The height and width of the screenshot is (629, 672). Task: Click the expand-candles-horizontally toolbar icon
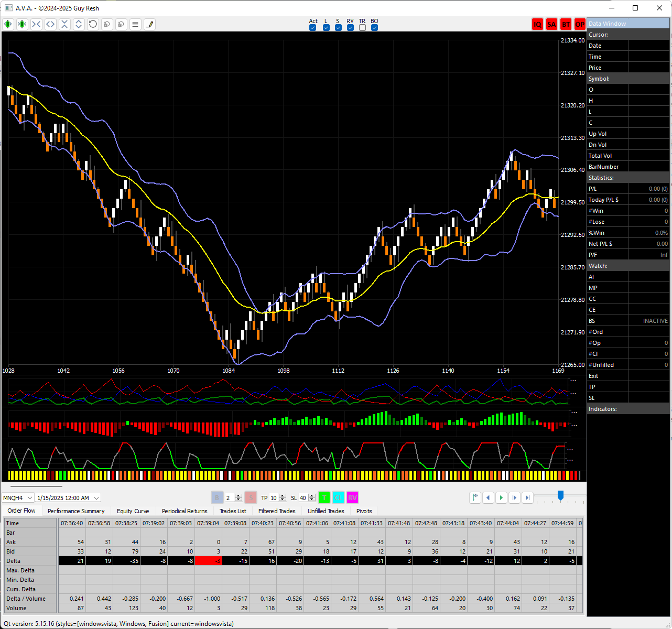(x=8, y=24)
